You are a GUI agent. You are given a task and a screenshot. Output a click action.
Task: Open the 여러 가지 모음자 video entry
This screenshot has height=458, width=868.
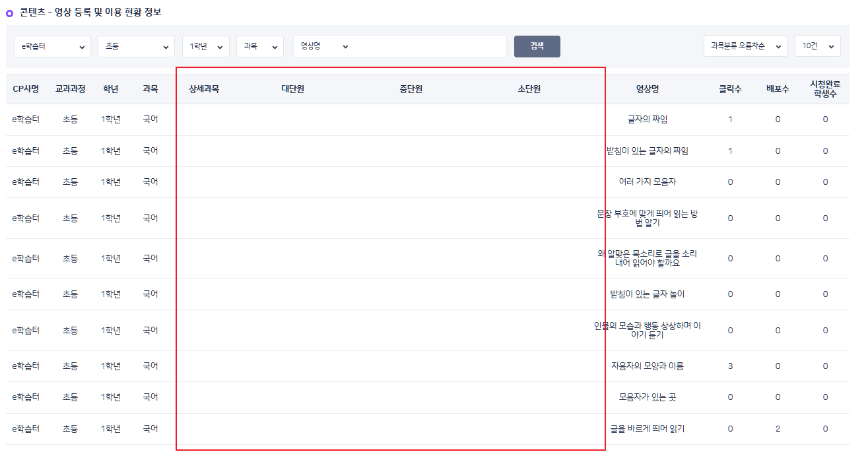click(647, 182)
